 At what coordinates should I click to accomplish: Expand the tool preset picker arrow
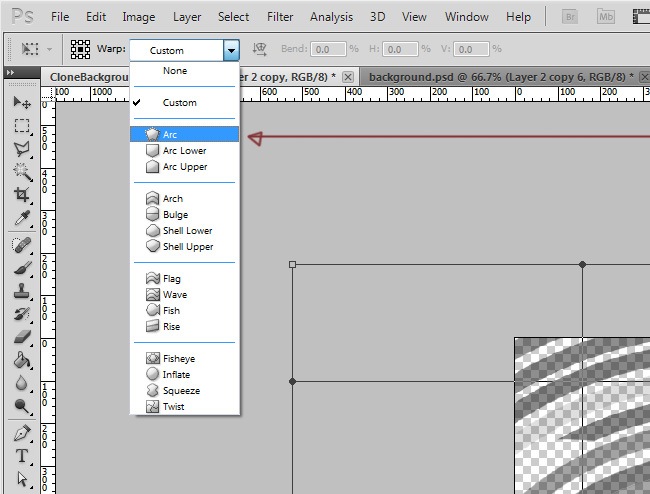click(49, 49)
